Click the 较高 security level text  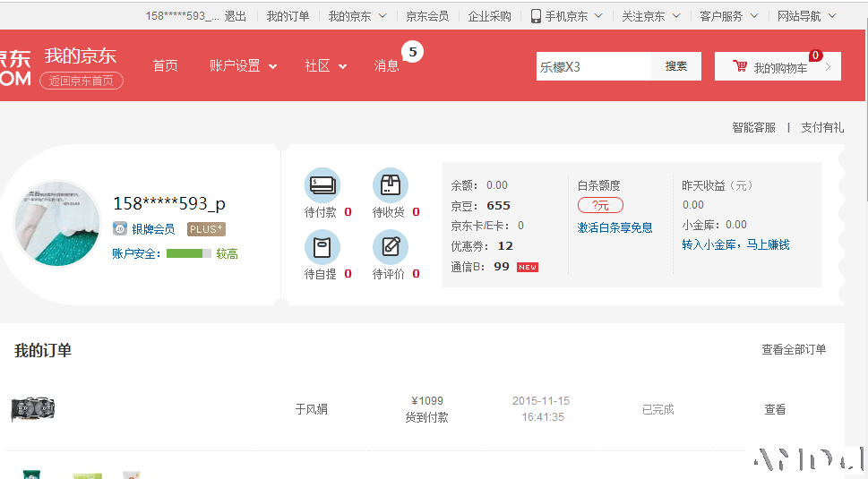227,253
